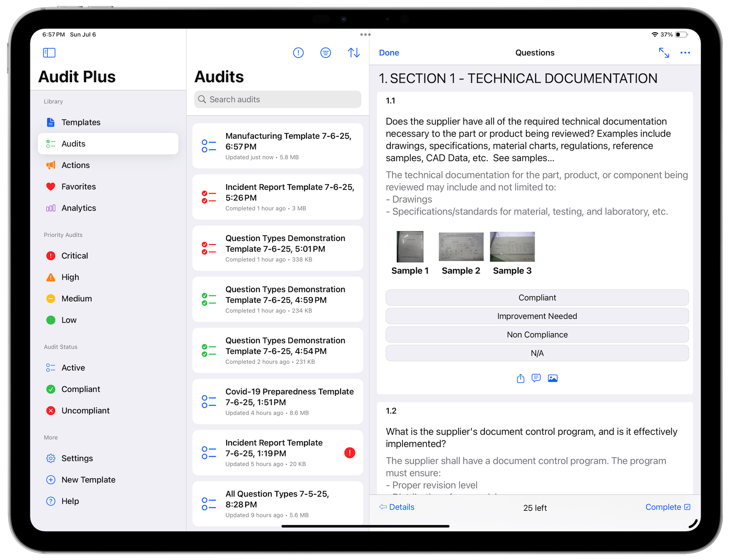Show Active audits
The height and width of the screenshot is (560, 731).
tap(108, 368)
